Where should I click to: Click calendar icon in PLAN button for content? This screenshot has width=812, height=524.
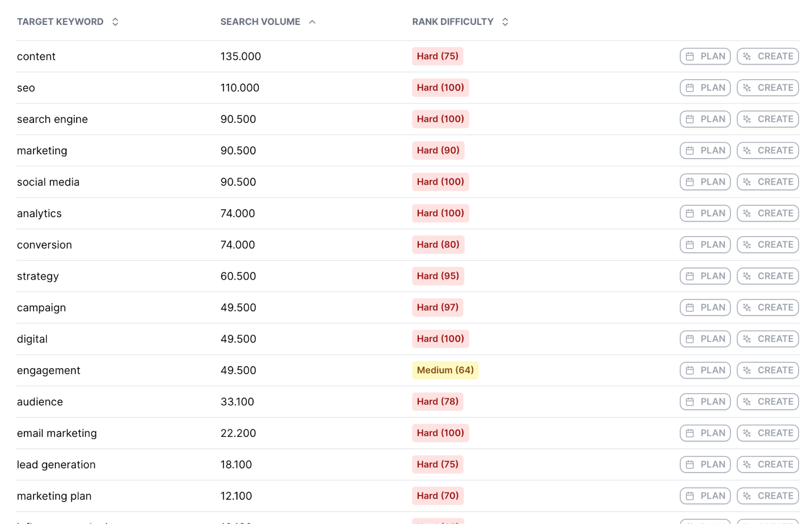pyautogui.click(x=690, y=56)
